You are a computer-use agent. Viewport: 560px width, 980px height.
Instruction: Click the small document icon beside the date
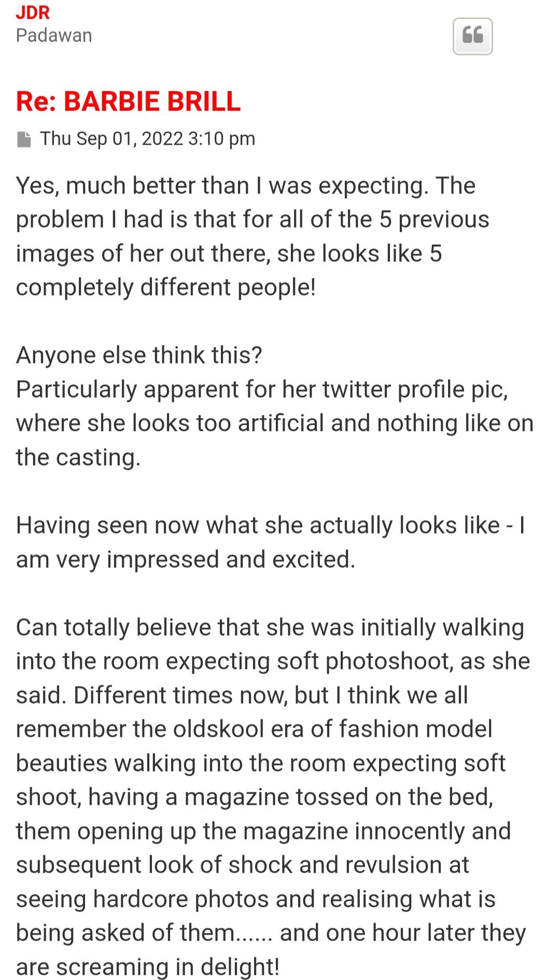point(24,139)
